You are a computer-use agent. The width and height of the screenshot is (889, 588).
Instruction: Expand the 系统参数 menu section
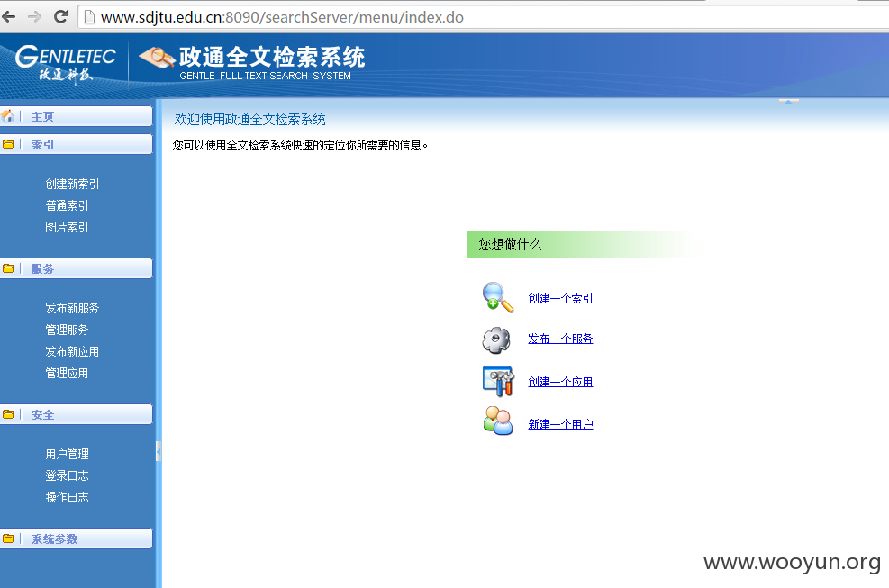(x=76, y=538)
